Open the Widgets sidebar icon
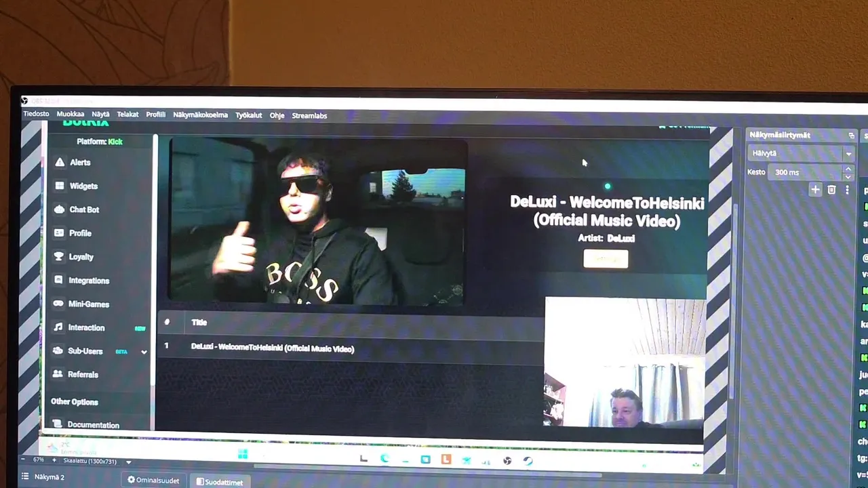 (x=60, y=186)
